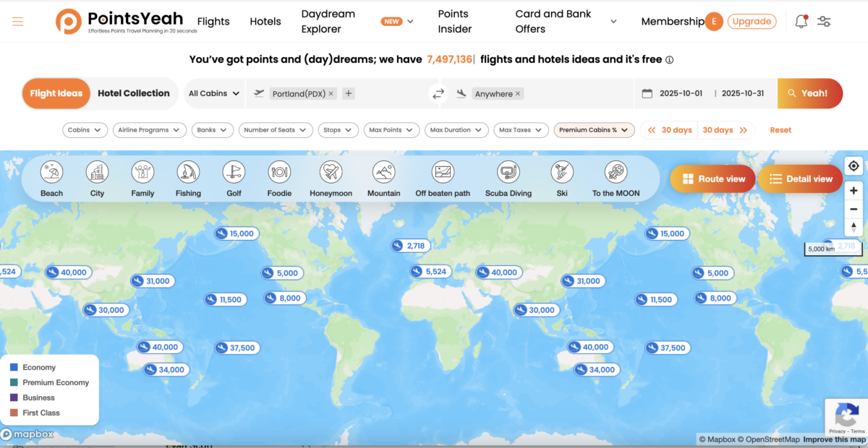Click the 2025-10-31 end date field
The image size is (868, 448).
[x=743, y=94]
